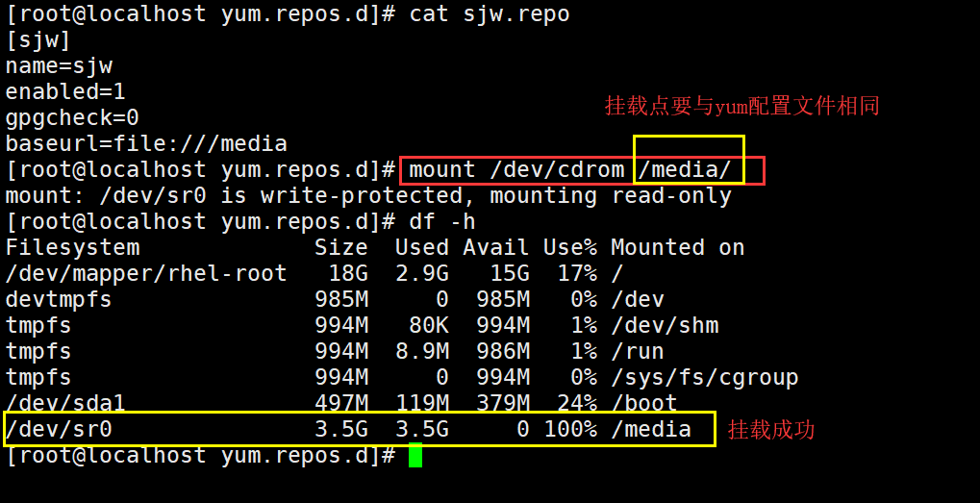
Task: Click the "/sys/fs/cgroup" mount point
Action: pos(704,377)
